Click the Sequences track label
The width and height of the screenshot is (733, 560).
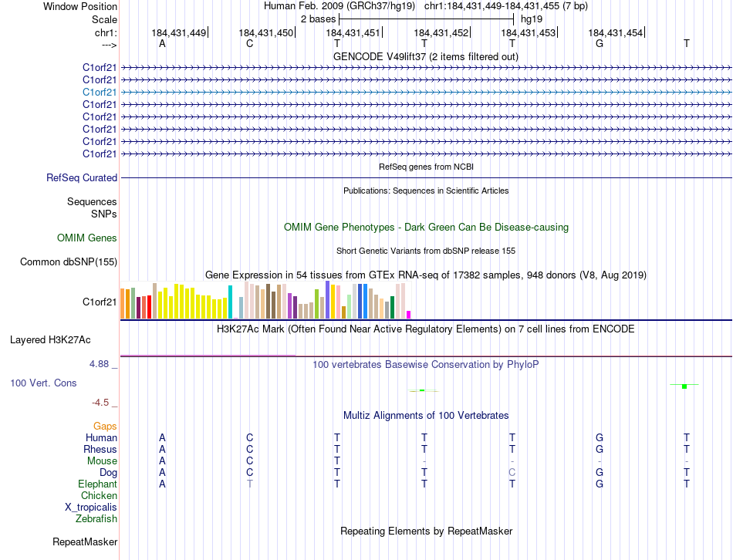point(92,201)
